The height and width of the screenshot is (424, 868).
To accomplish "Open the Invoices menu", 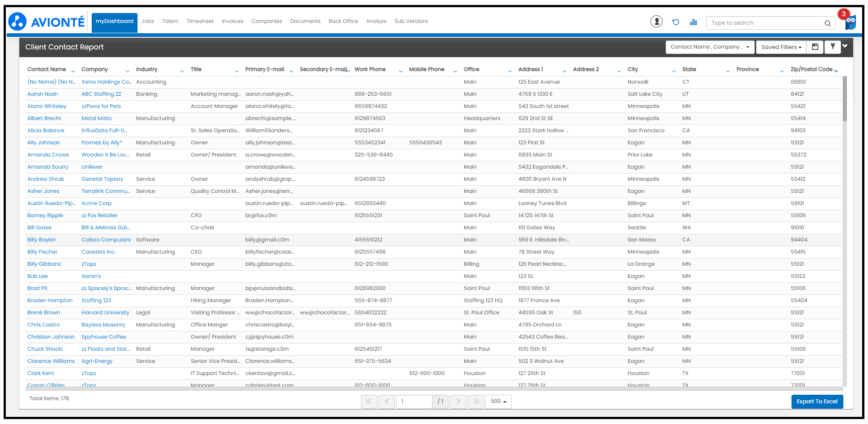I will tap(232, 21).
